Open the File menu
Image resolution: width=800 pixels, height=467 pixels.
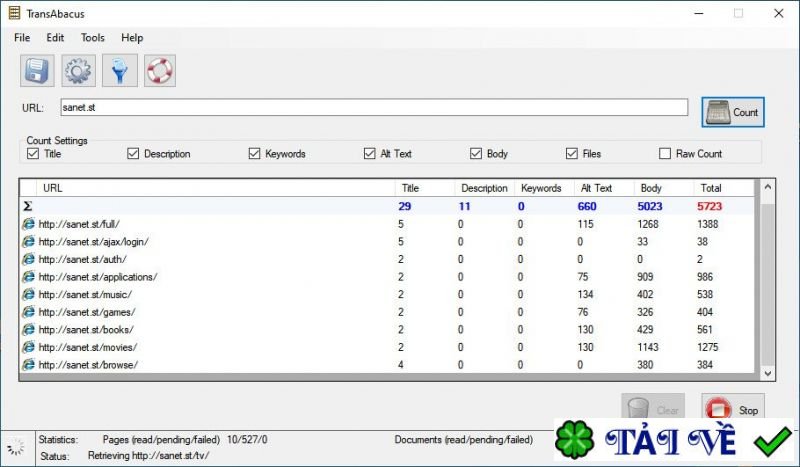pos(22,38)
